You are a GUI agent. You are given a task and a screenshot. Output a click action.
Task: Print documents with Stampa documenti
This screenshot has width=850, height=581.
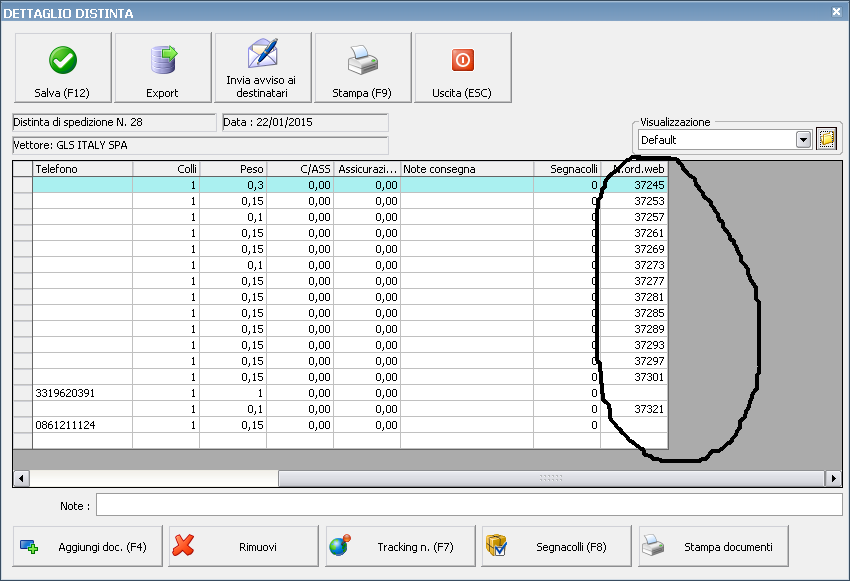click(x=713, y=547)
